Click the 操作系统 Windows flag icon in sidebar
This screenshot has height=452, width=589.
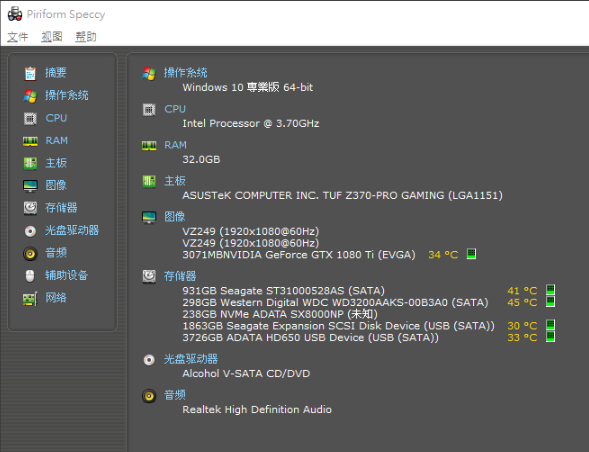[30, 96]
